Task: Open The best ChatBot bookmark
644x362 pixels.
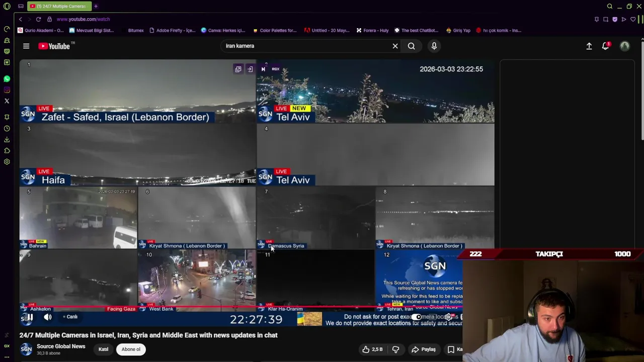Action: pos(416,30)
